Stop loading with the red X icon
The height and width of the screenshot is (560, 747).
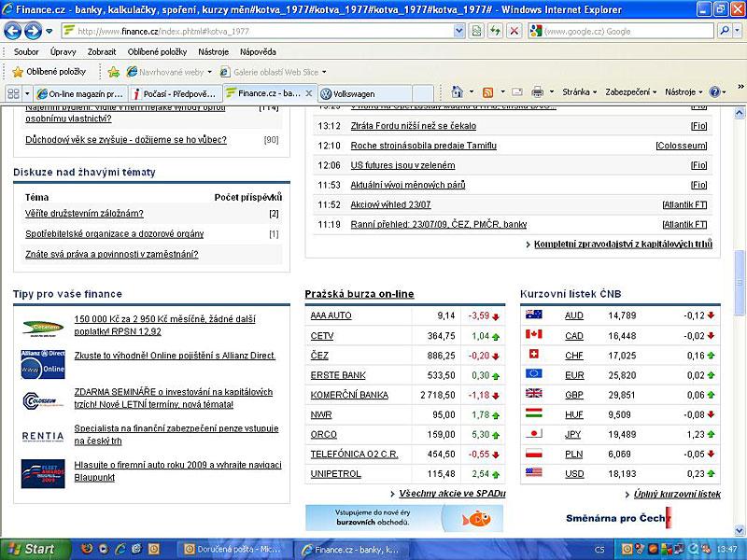coord(514,32)
